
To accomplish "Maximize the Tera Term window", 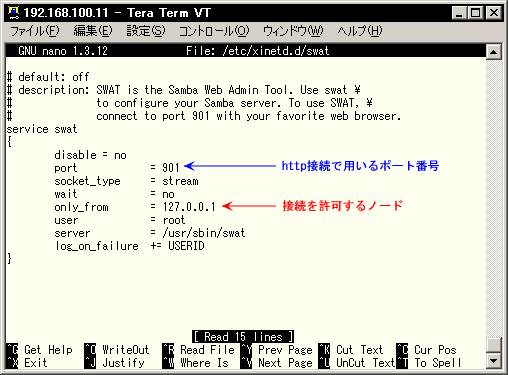I will pyautogui.click(x=475, y=13).
